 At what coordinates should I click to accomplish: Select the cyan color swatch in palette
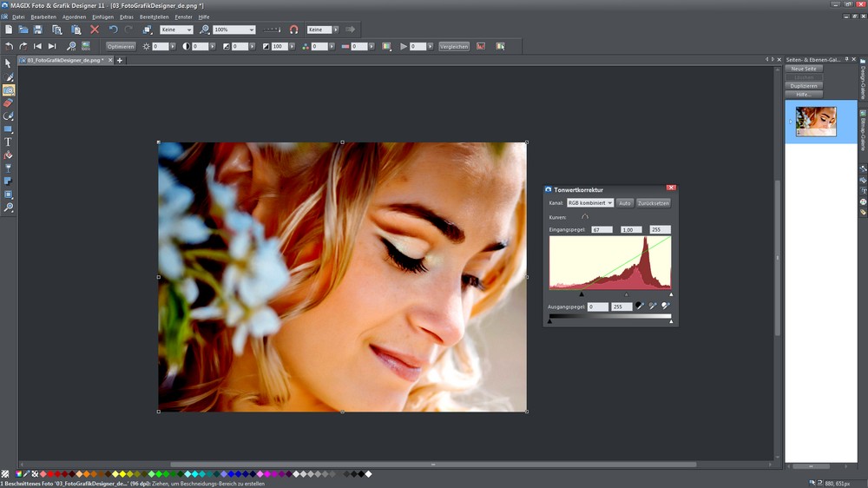tap(194, 474)
